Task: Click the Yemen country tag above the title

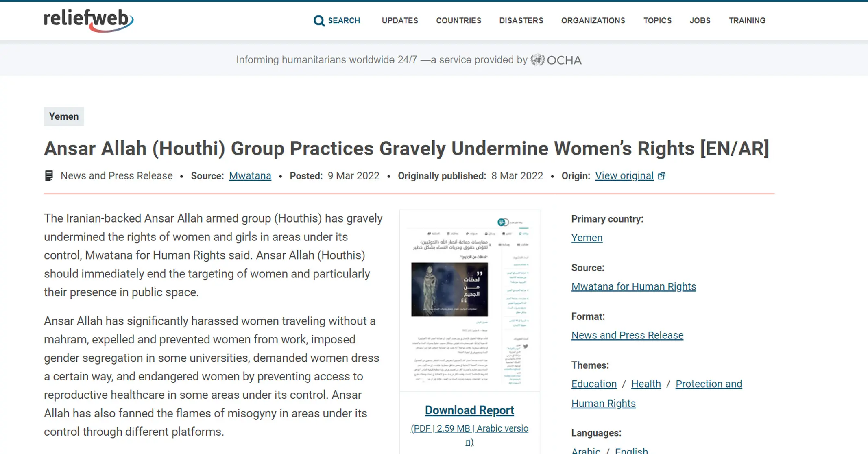Action: coord(64,116)
